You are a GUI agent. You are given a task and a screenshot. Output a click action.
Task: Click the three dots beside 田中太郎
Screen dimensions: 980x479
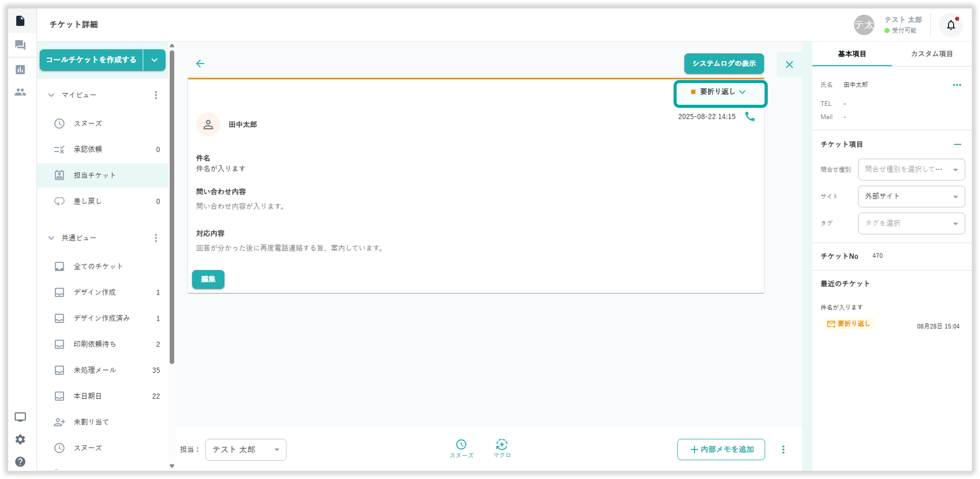click(957, 85)
